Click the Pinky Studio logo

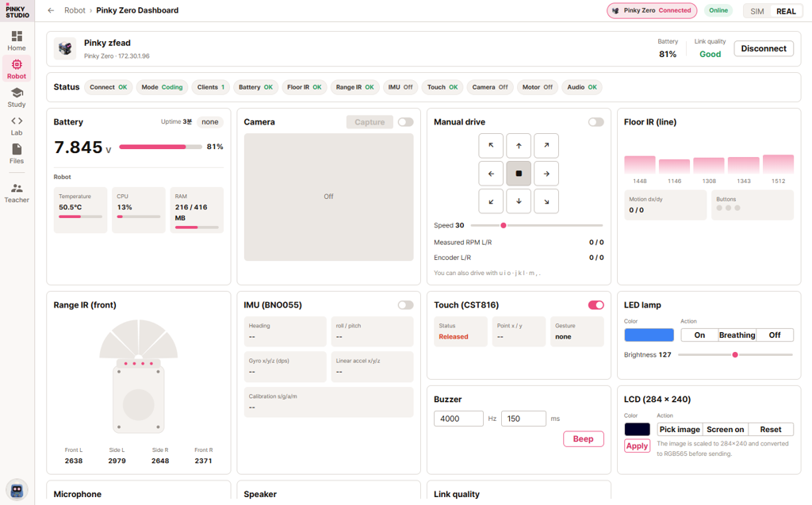[17, 12]
